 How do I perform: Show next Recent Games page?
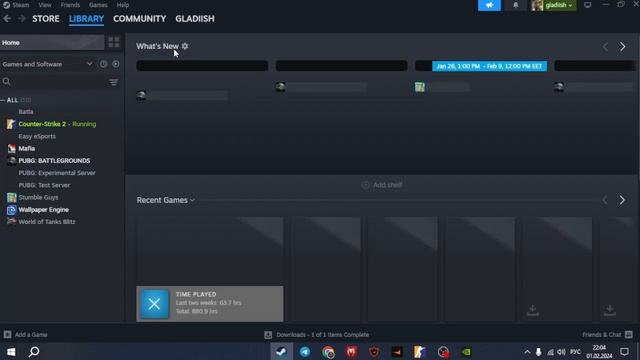point(622,200)
